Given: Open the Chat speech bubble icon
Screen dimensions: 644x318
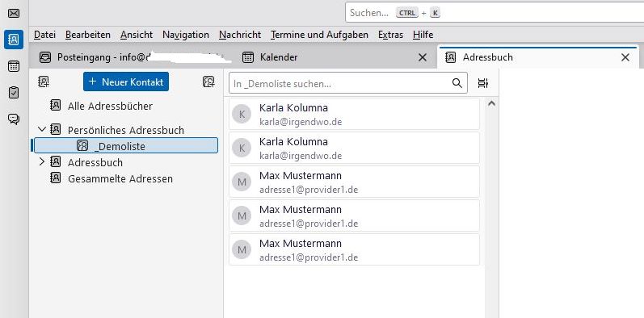Looking at the screenshot, I should click(x=14, y=119).
